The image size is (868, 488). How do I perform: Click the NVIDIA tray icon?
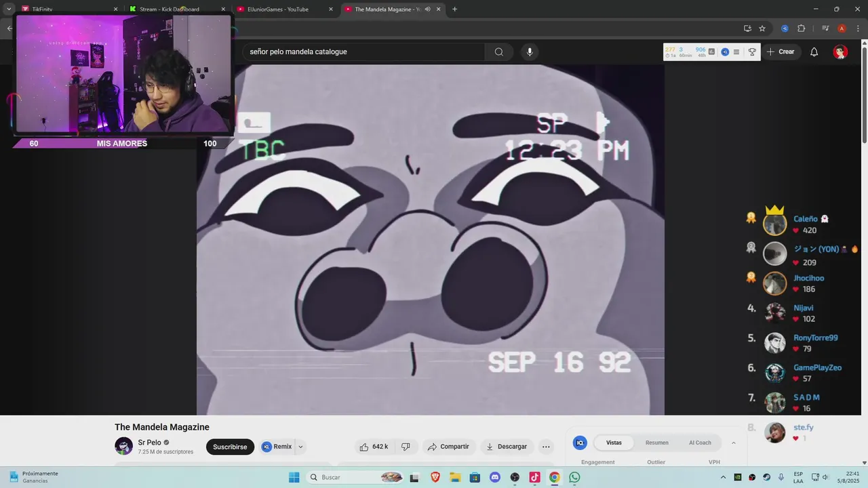(x=738, y=477)
